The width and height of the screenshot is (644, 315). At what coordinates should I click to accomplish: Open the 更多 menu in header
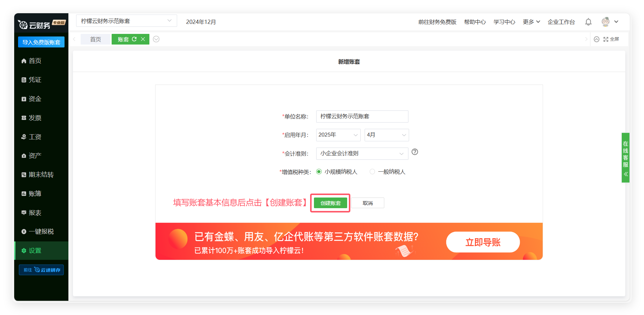[x=531, y=22]
